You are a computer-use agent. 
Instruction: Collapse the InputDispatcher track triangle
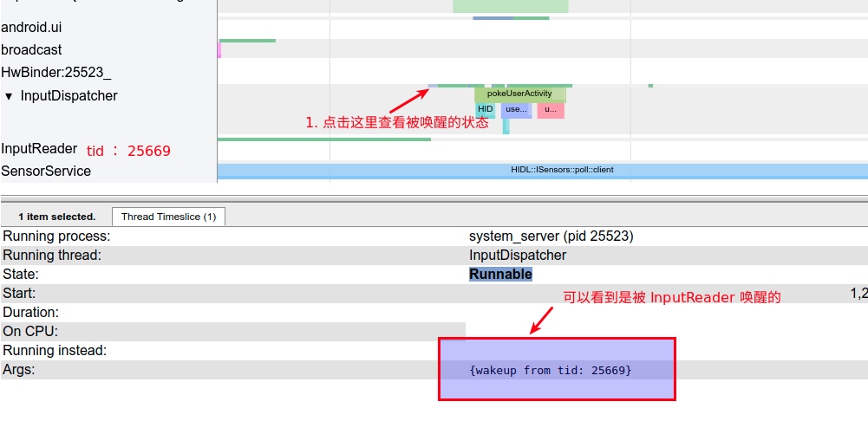click(10, 96)
